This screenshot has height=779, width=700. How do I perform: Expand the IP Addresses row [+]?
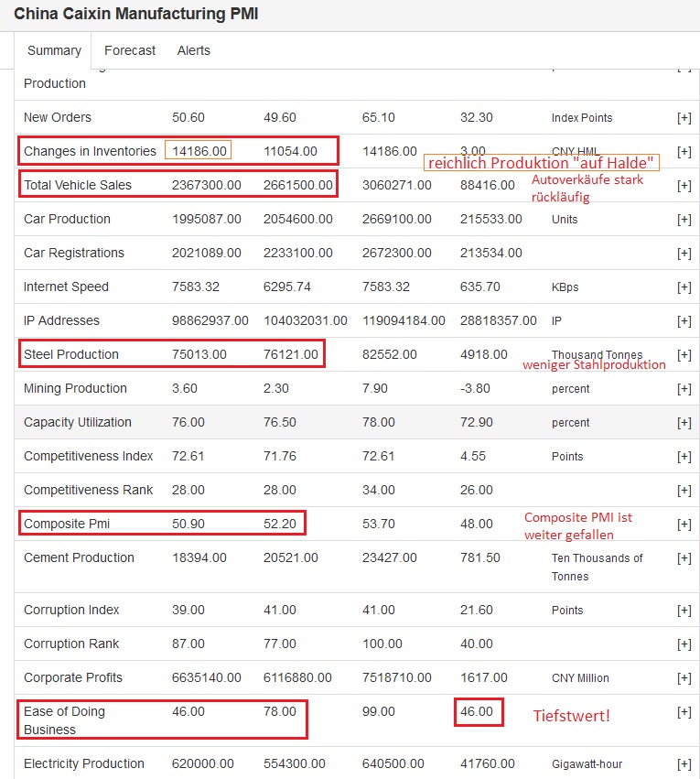(x=684, y=321)
